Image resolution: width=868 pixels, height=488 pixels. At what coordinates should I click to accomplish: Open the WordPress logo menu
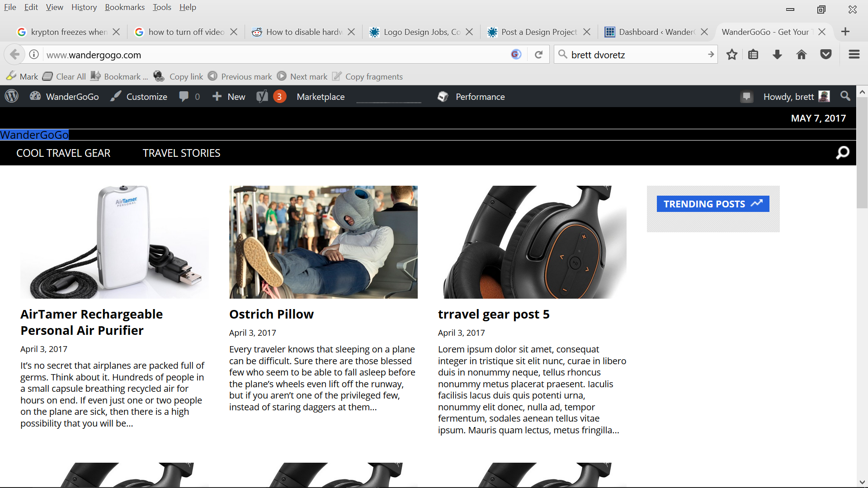[x=12, y=96]
